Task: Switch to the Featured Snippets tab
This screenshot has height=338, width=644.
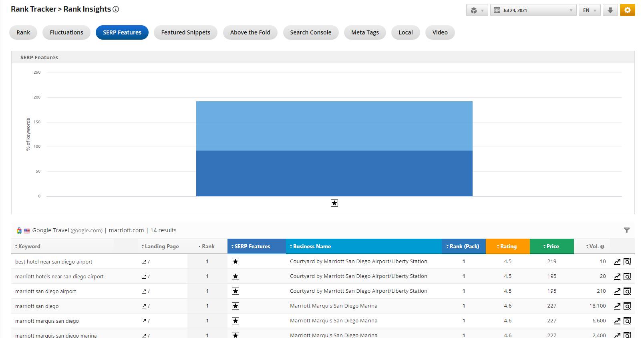Action: point(185,32)
